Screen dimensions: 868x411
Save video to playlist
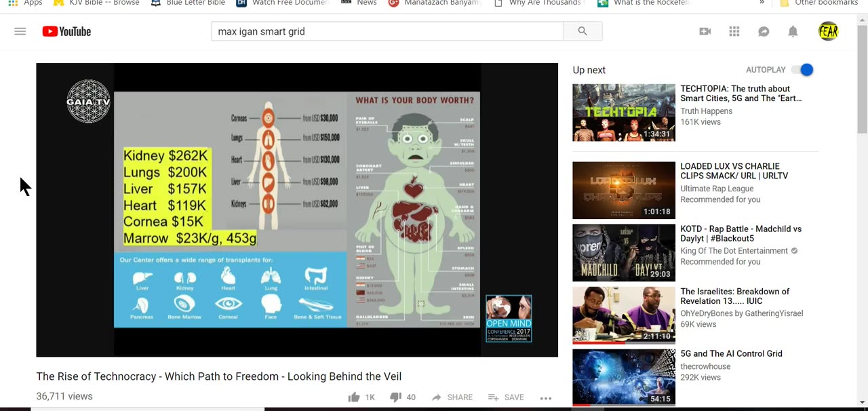(506, 397)
